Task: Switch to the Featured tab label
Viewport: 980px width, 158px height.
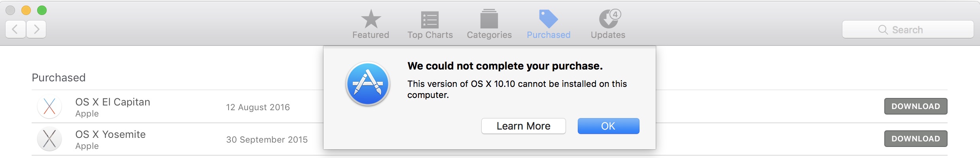Action: point(371,35)
